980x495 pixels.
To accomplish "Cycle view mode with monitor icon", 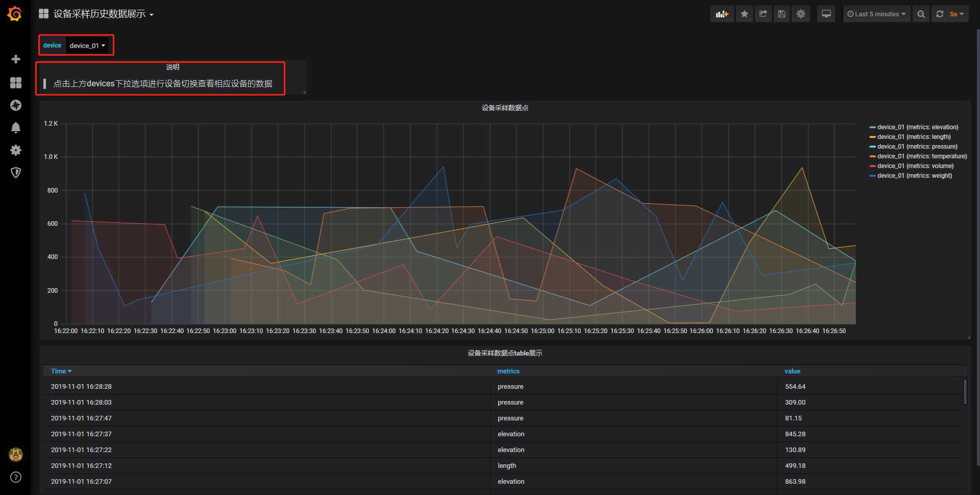I will coord(826,14).
